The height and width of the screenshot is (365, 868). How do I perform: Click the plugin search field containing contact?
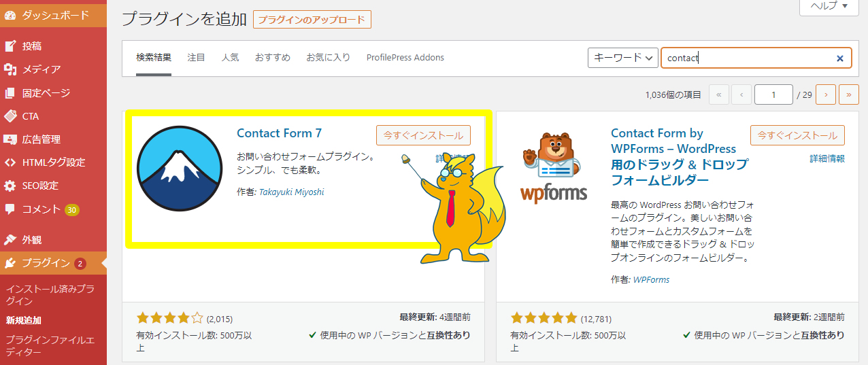[x=756, y=58]
